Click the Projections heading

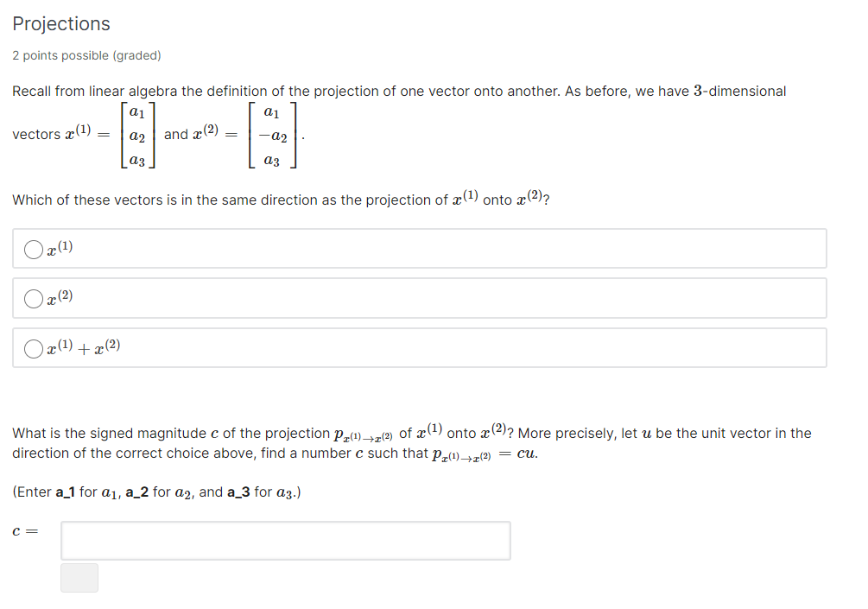pyautogui.click(x=60, y=23)
